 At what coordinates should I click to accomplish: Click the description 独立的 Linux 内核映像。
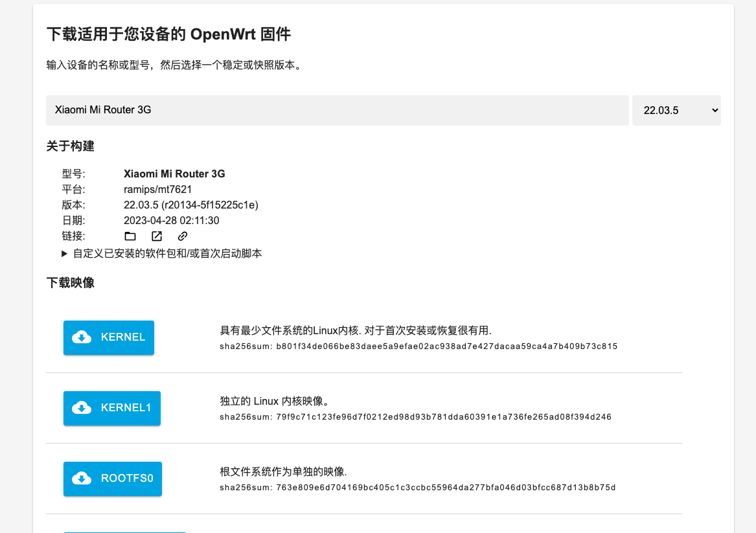click(274, 401)
